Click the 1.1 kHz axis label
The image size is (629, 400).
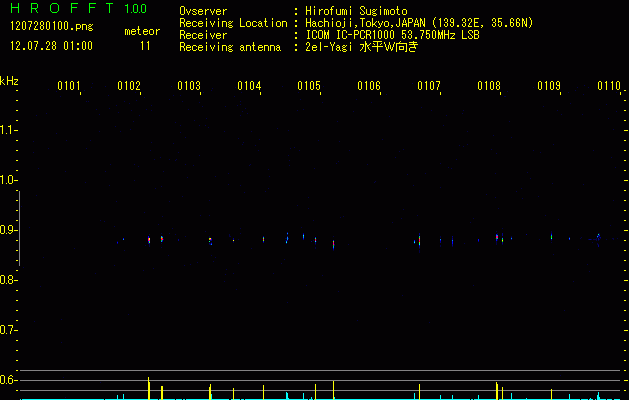pos(8,130)
